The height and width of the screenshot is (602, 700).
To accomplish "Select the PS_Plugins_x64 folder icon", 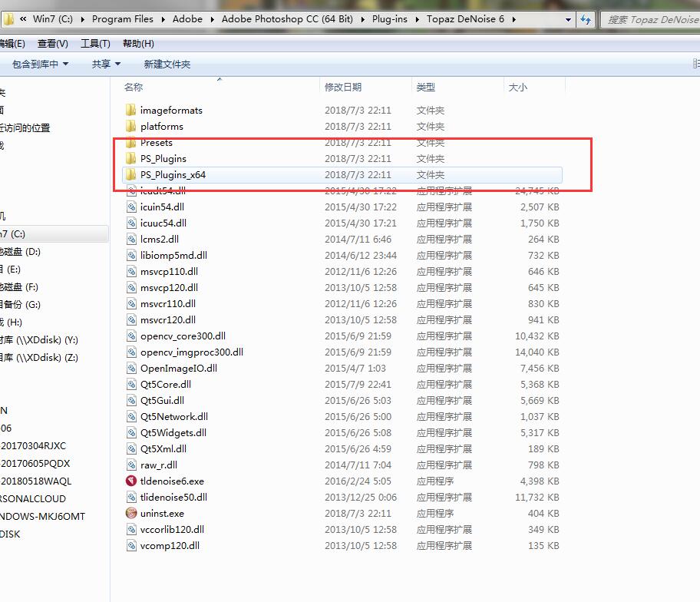I will click(x=130, y=174).
